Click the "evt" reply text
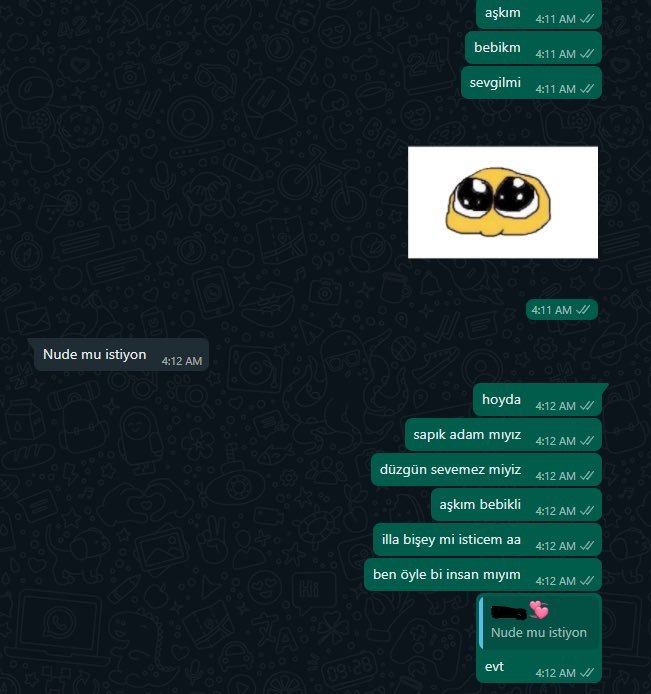This screenshot has height=694, width=651. click(494, 667)
